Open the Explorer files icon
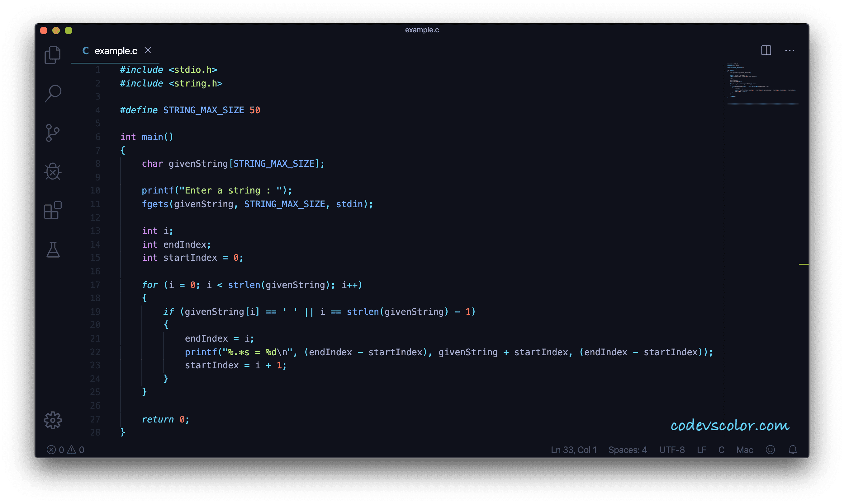The image size is (844, 504). click(x=52, y=55)
